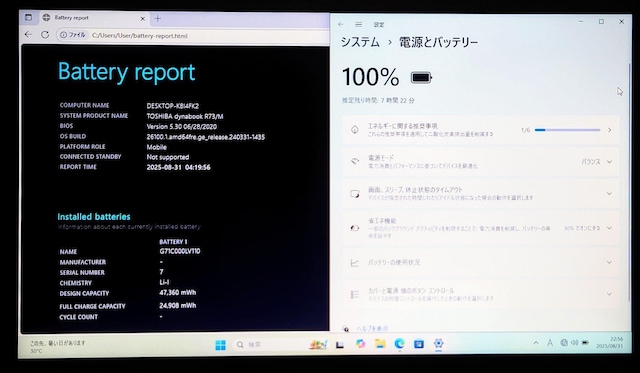Click the taskbar 検索 search box
Viewport: 640px width, 373px height.
point(266,345)
